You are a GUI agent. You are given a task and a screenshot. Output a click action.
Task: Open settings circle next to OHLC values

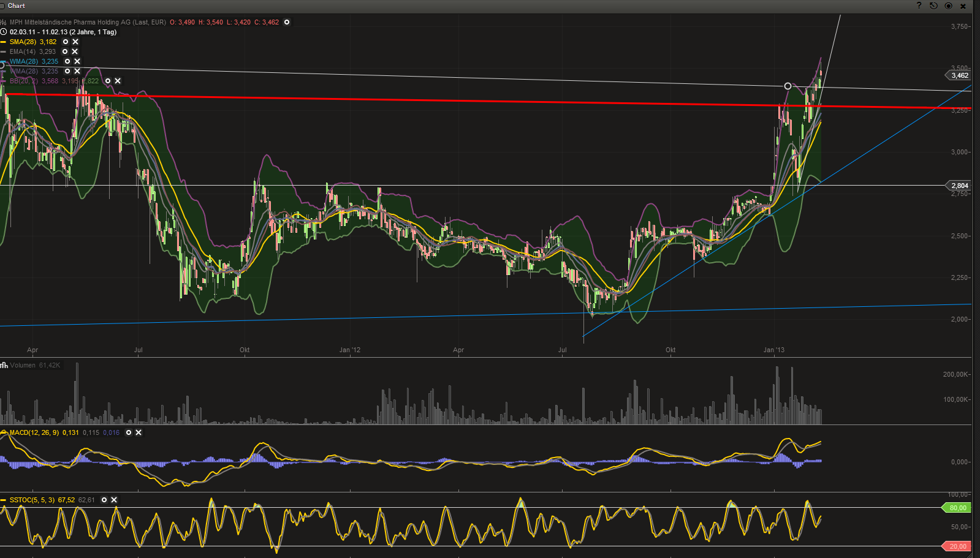click(287, 22)
